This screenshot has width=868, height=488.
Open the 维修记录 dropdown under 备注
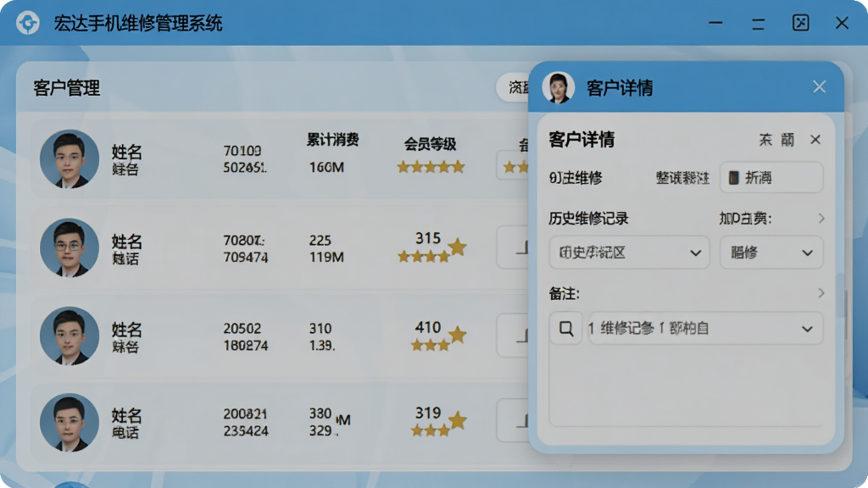[706, 329]
